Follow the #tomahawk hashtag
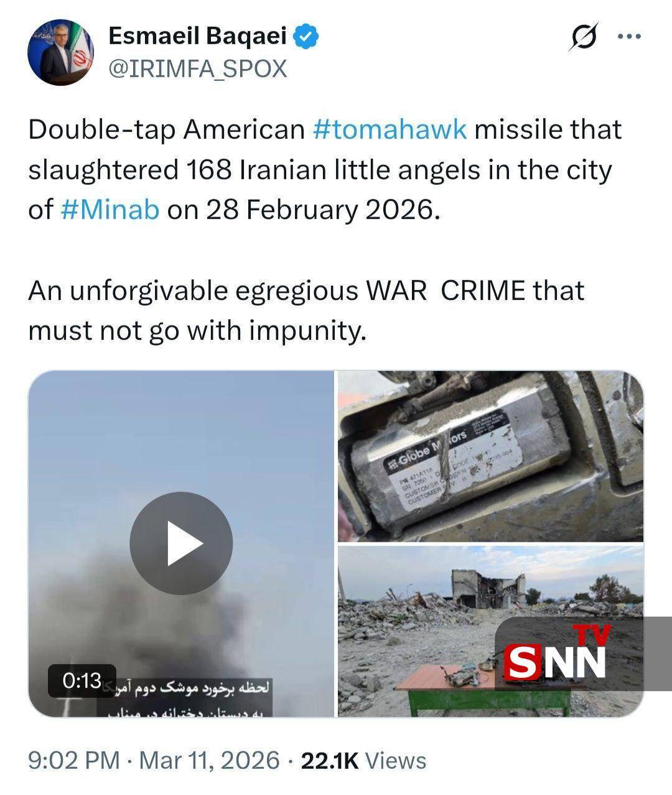Viewport: 672px width, 795px height. (390, 129)
